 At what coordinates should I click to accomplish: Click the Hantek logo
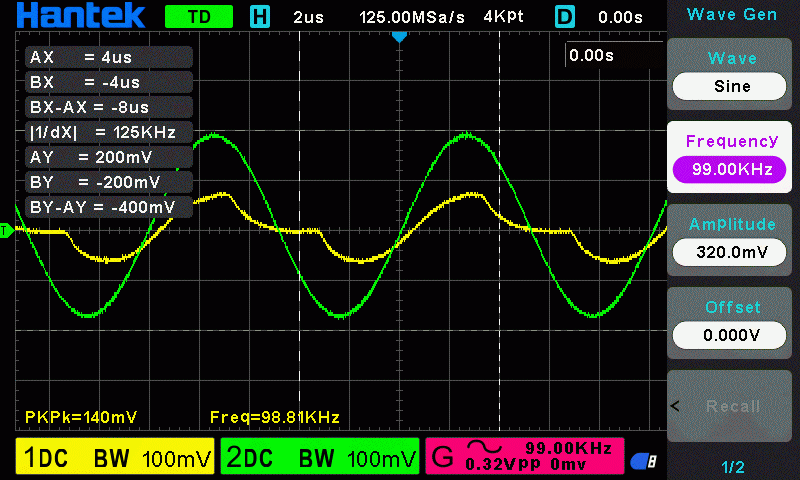coord(81,16)
